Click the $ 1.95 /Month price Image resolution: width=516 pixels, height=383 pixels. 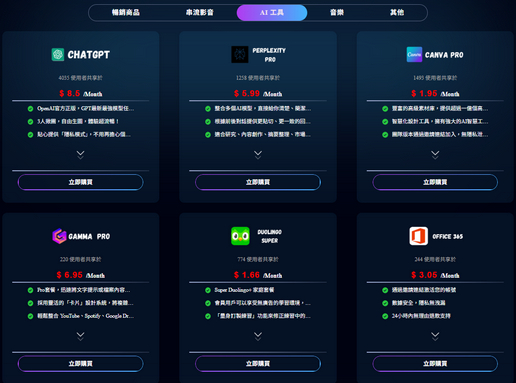coord(435,94)
